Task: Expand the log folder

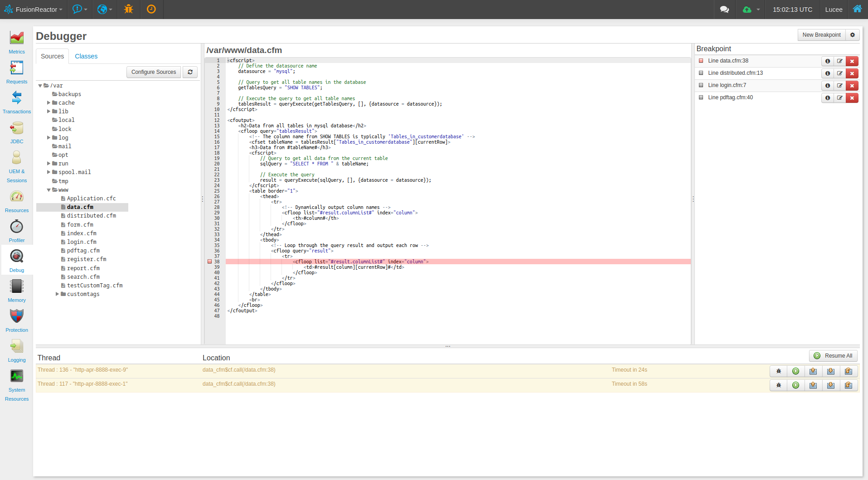Action: pyautogui.click(x=48, y=138)
